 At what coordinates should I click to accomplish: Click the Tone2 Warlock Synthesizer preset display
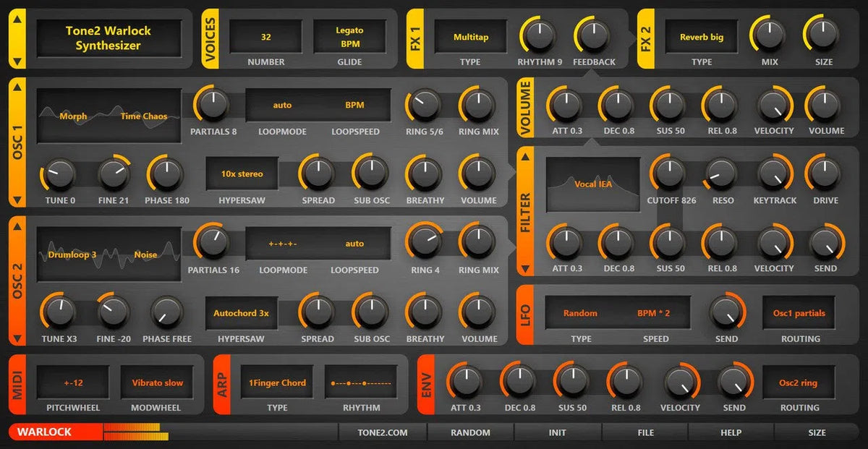109,37
